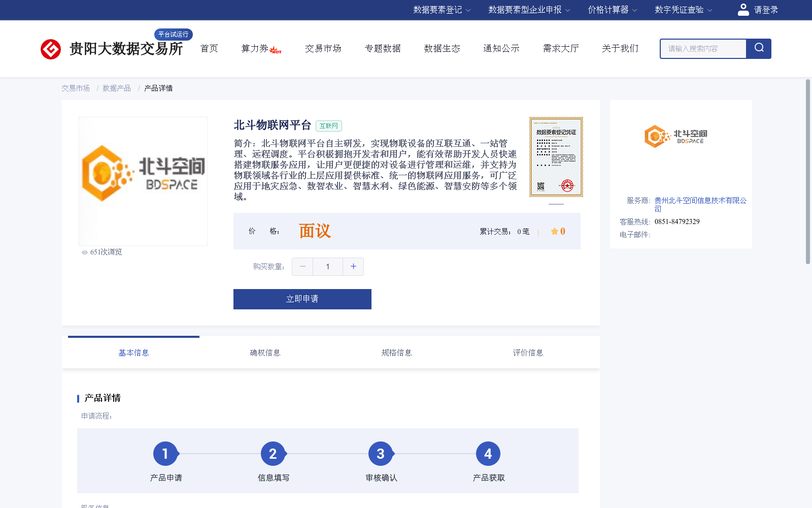This screenshot has width=812, height=508.
Task: Open 关于我们 navigation item
Action: click(620, 48)
